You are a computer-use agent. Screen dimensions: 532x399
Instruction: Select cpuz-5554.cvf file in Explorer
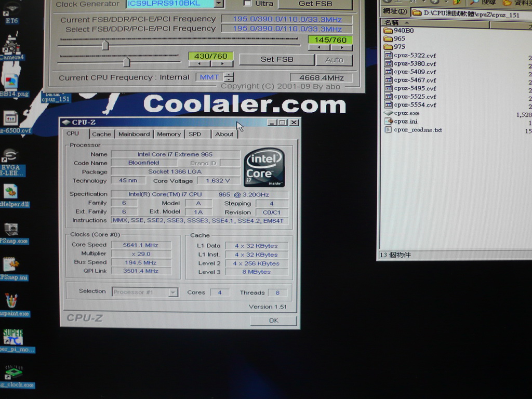coord(410,105)
